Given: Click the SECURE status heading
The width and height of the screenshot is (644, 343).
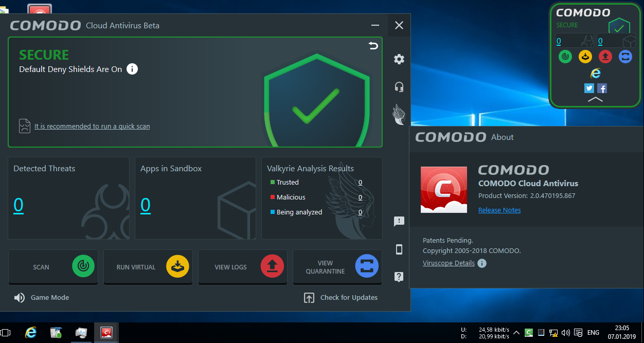Looking at the screenshot, I should 44,55.
